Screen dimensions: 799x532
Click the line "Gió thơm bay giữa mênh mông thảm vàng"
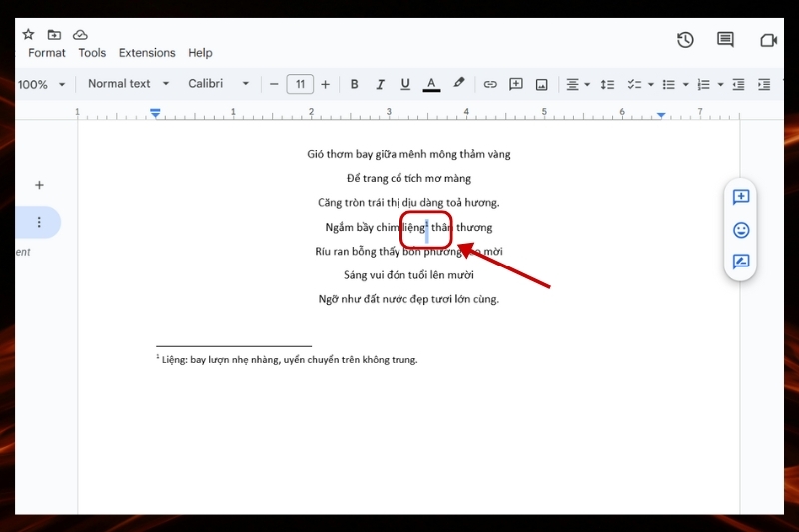pyautogui.click(x=408, y=154)
